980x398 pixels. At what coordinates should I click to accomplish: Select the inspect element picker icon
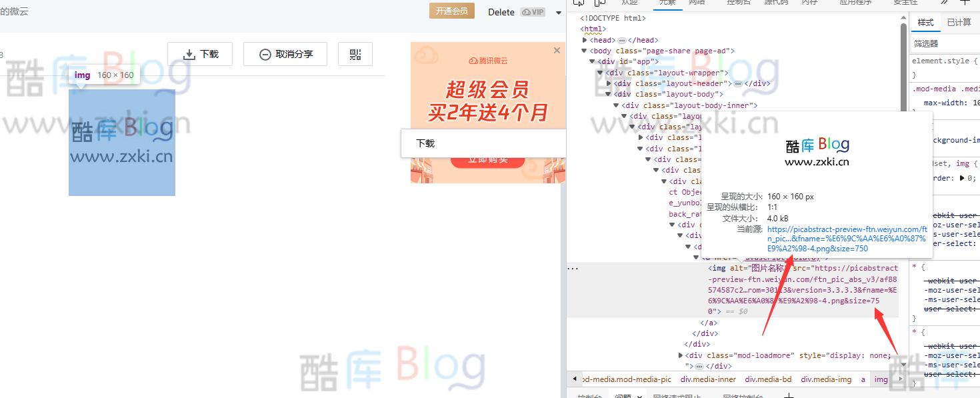click(x=579, y=3)
